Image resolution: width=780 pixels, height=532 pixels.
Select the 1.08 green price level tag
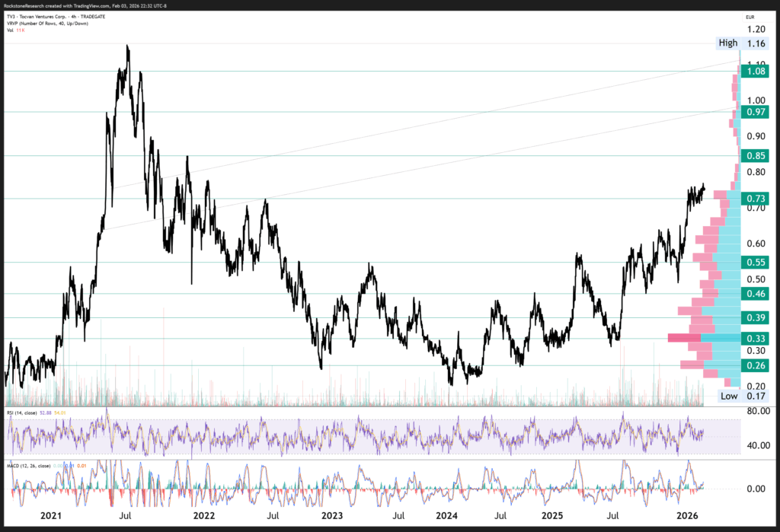pyautogui.click(x=756, y=71)
